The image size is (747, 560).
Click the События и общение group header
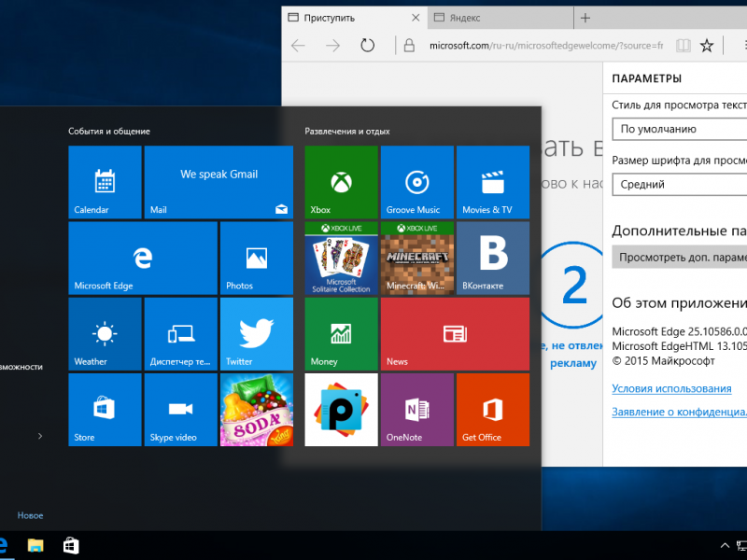pos(109,132)
